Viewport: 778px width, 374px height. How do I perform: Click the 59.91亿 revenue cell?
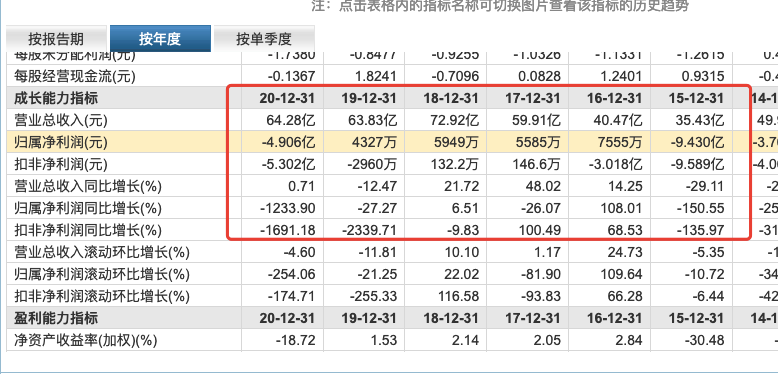(536, 120)
